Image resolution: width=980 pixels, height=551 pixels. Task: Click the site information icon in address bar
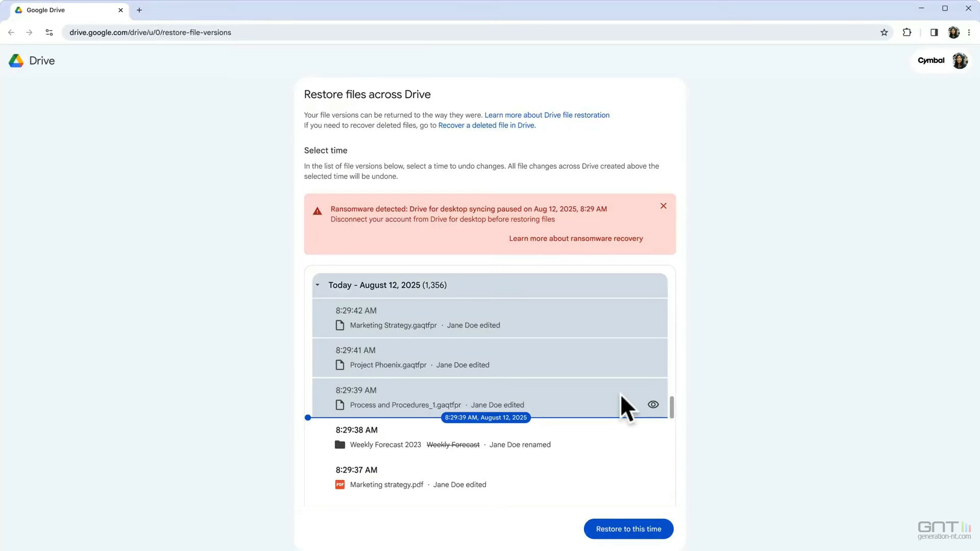49,33
